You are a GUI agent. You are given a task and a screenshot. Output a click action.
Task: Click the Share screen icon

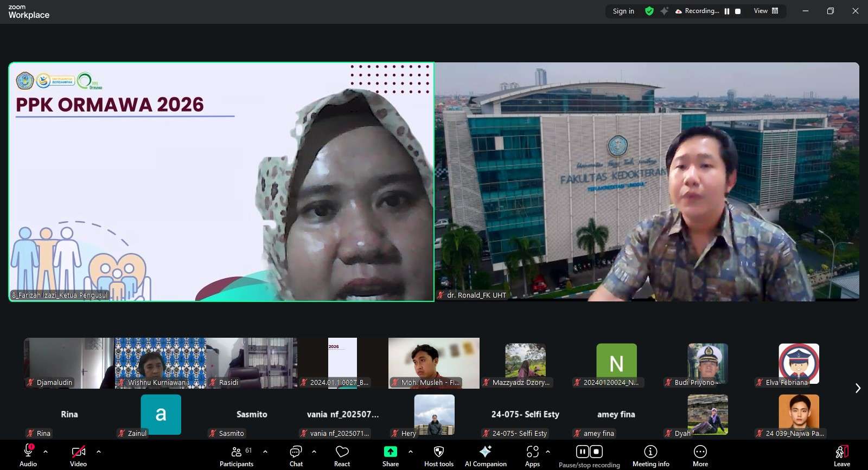click(390, 452)
